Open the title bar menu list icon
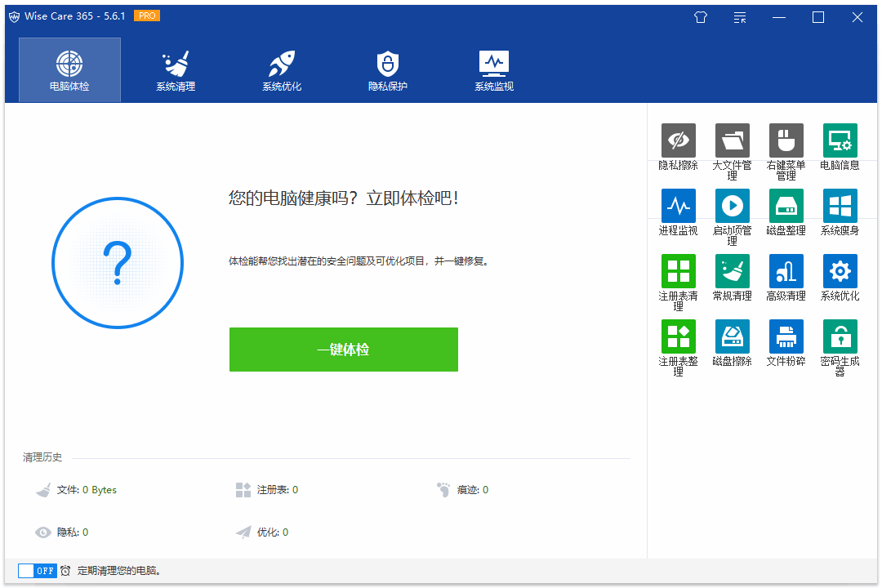This screenshot has width=882, height=588. [x=740, y=17]
